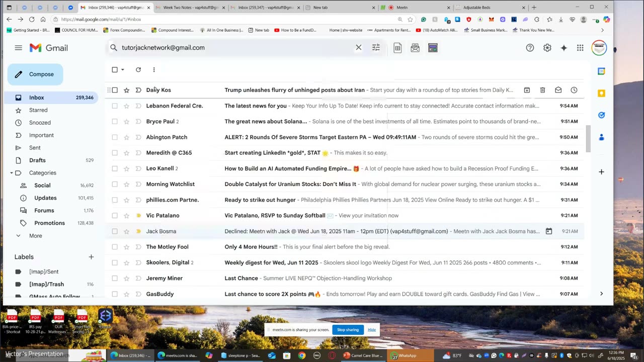The height and width of the screenshot is (362, 644).
Task: Open Google Tasks in the side panel
Action: (601, 115)
